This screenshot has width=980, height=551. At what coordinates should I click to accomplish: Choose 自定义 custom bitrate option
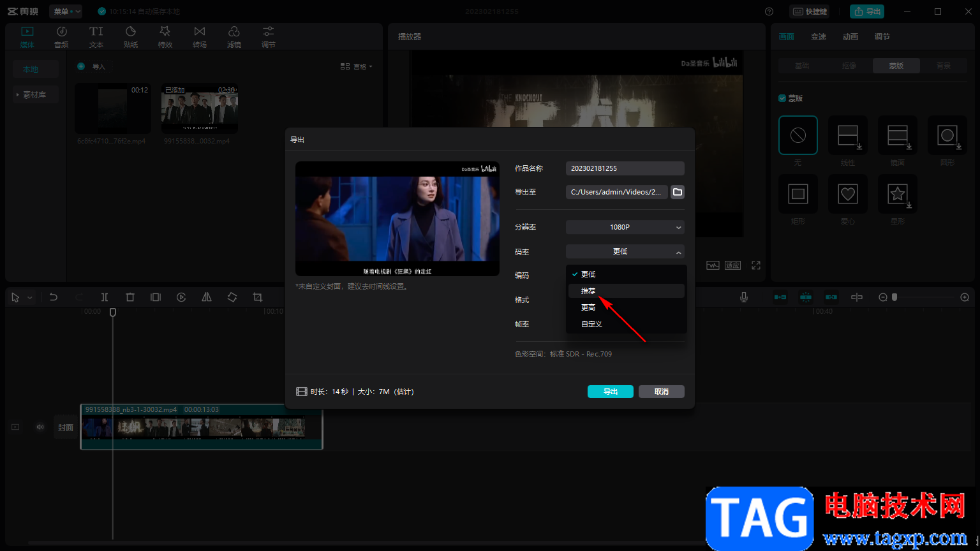[x=627, y=324]
